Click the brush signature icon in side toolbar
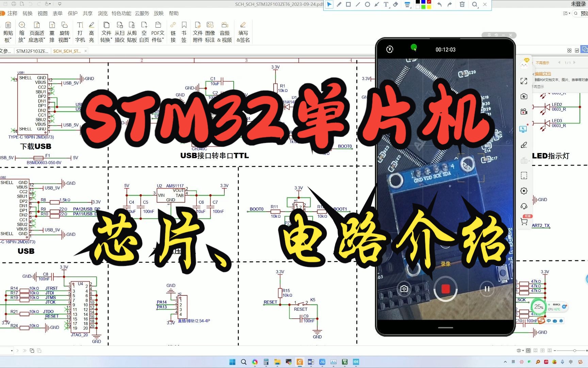588x368 pixels. [x=524, y=145]
